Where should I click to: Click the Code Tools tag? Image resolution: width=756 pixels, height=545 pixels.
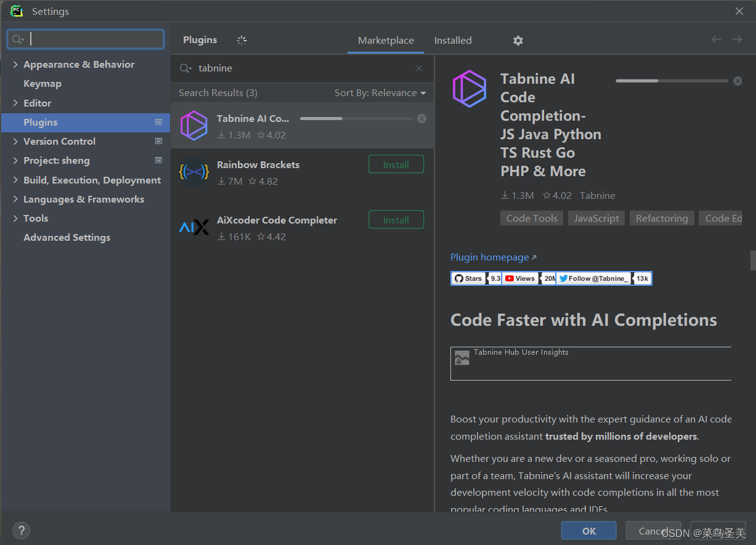pyautogui.click(x=532, y=219)
